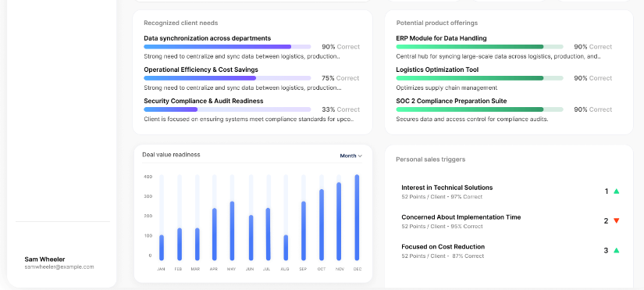Click green up arrow beside Technical Solutions
Viewport: 644px width, 290px height.
[x=616, y=192]
